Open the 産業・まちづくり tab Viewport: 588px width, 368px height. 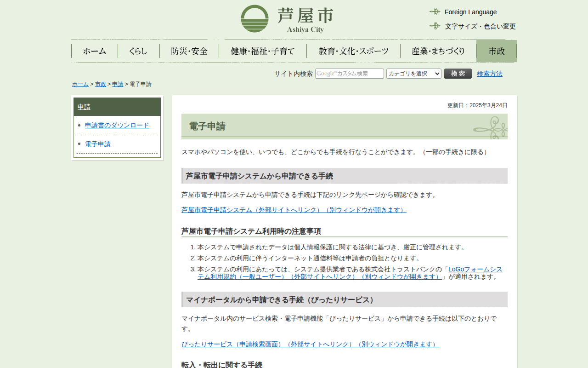[x=438, y=51]
